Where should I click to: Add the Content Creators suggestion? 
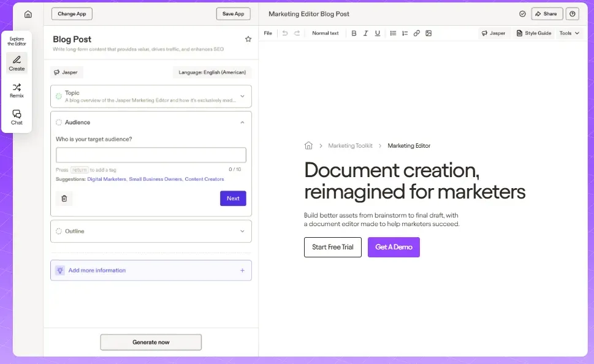[x=204, y=179]
